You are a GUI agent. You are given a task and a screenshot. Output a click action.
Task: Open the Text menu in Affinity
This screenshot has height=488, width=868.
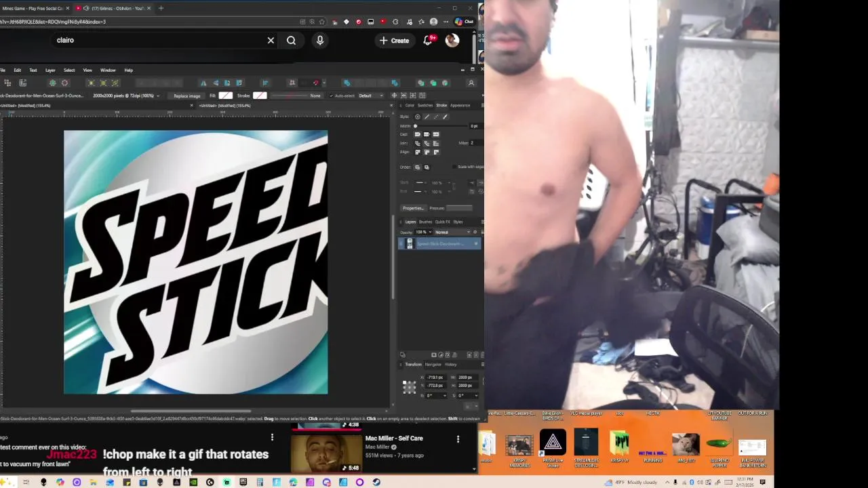(33, 70)
